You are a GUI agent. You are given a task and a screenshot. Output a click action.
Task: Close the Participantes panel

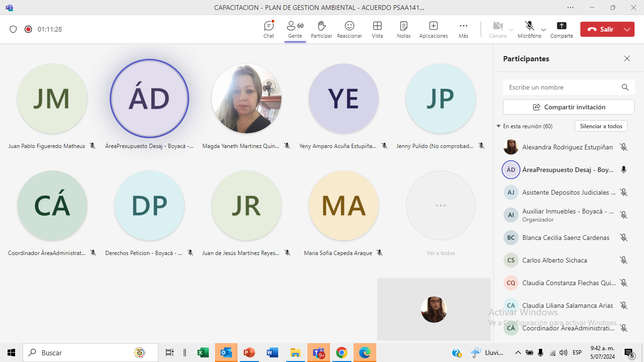(627, 58)
